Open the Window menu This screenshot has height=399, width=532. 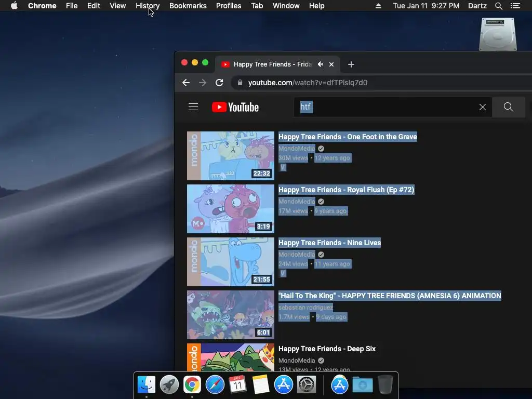286,6
